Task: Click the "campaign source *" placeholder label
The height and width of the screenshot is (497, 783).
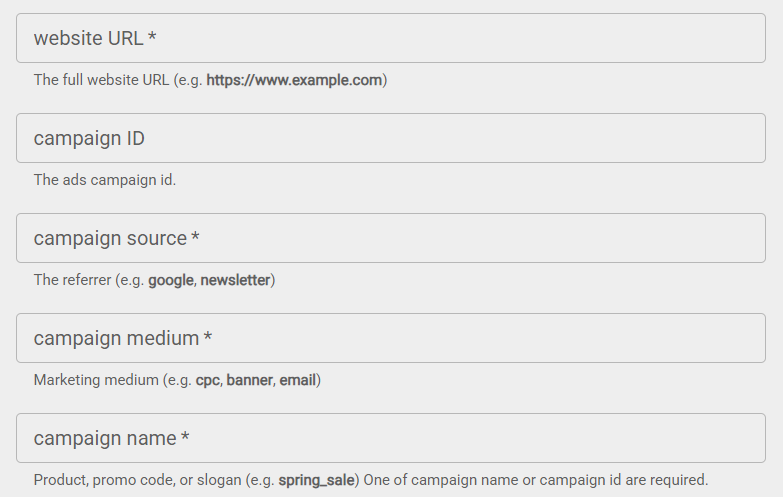Action: 116,238
